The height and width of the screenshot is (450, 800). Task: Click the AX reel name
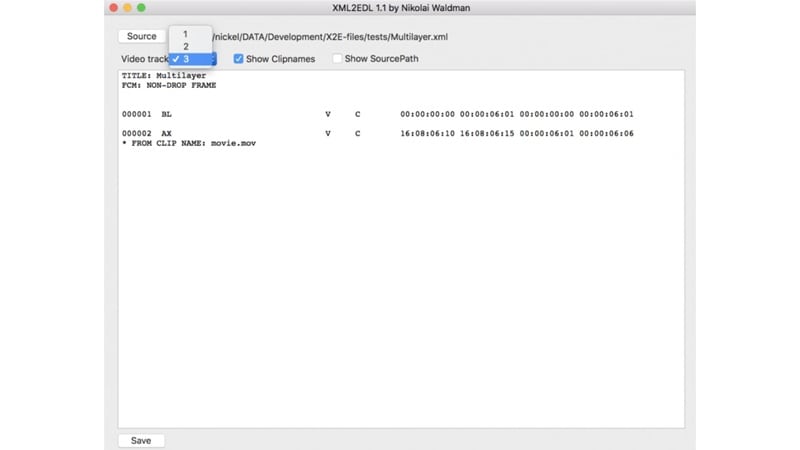pyautogui.click(x=166, y=134)
